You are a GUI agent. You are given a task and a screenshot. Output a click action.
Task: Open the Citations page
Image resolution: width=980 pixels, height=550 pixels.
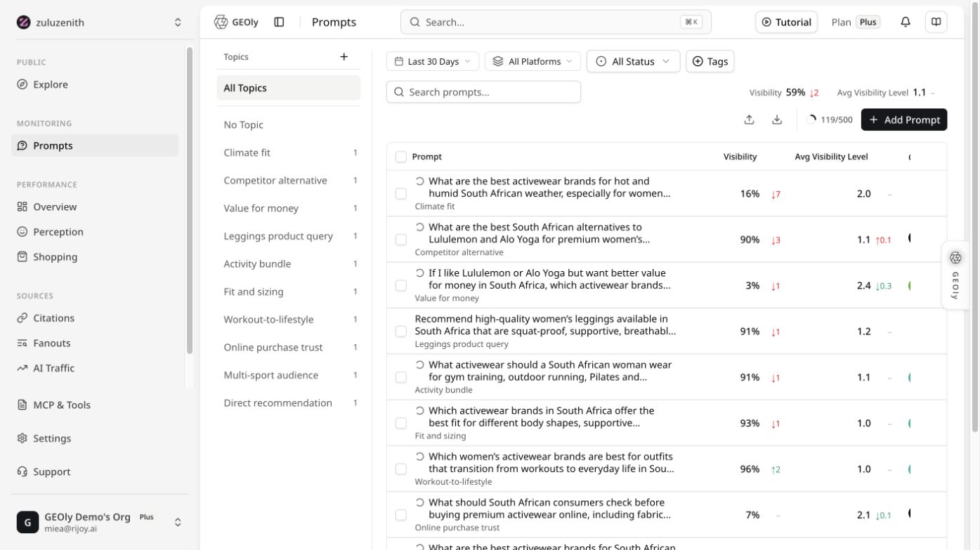[x=95, y=318]
